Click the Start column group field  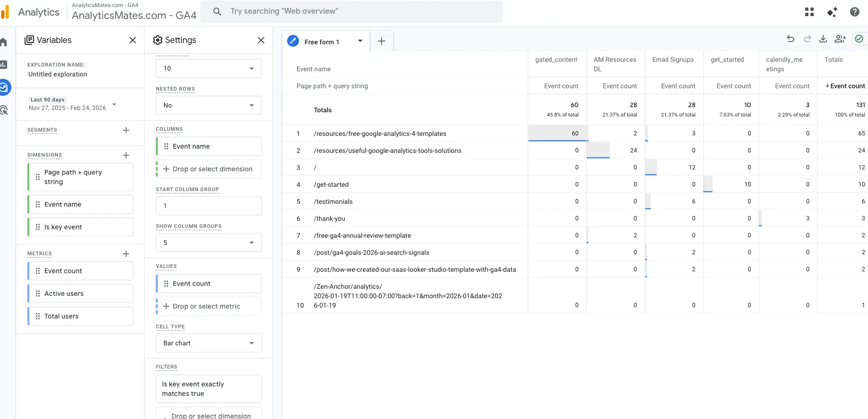click(x=209, y=206)
